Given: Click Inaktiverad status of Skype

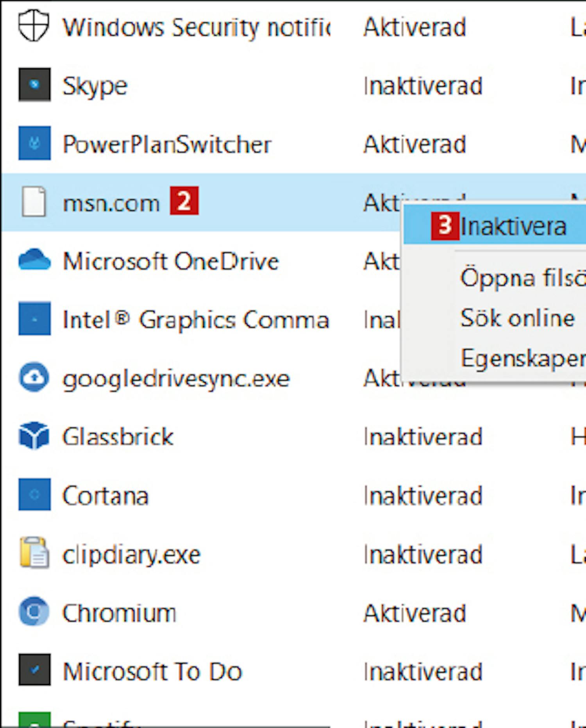Looking at the screenshot, I should pyautogui.click(x=423, y=86).
